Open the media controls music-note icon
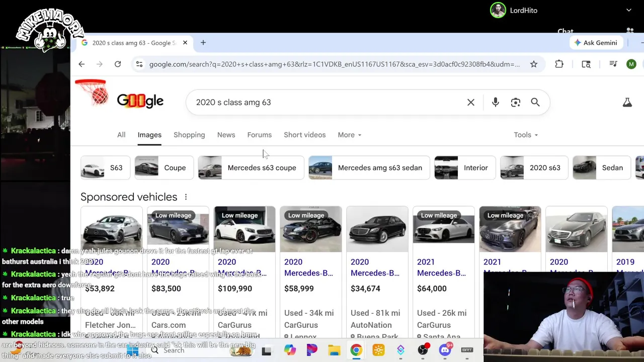This screenshot has height=362, width=644. (x=613, y=64)
